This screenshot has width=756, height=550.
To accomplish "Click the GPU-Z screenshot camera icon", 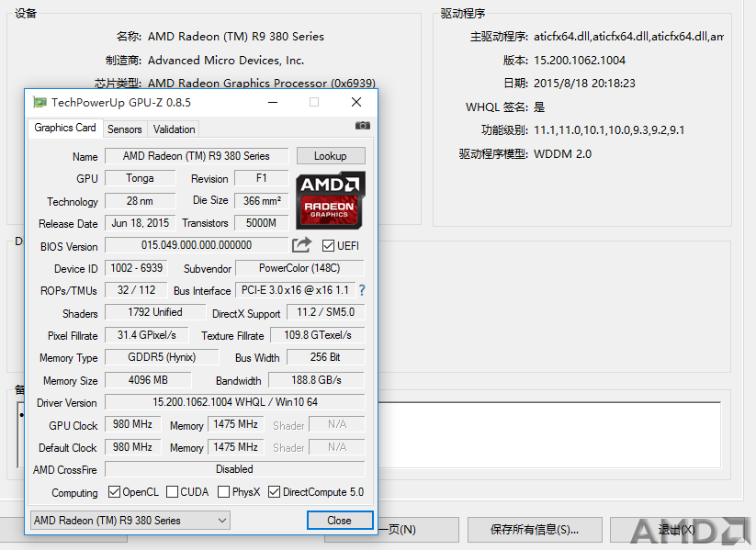I will (363, 125).
